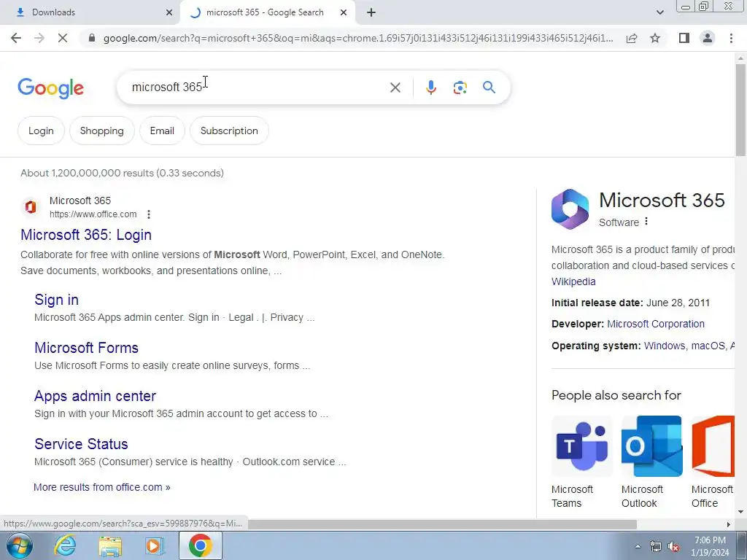747x560 pixels.
Task: Submit search with magnifier icon
Action: (489, 87)
